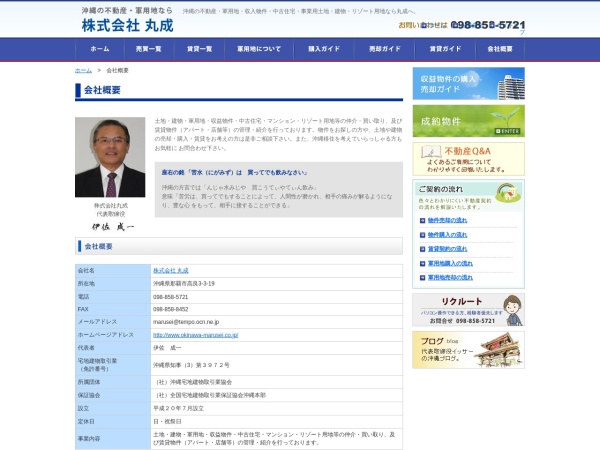600x450 pixels.
Task: Click the 会社概要 page heading
Action: point(102,90)
